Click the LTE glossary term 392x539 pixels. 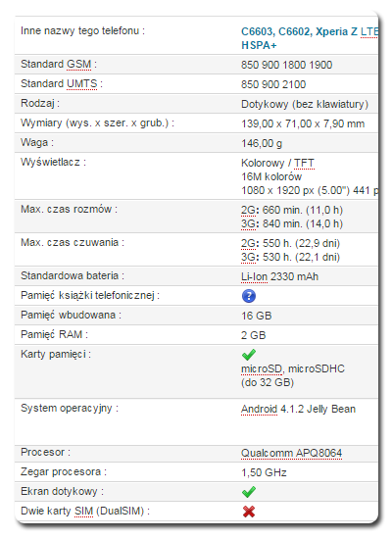point(369,31)
